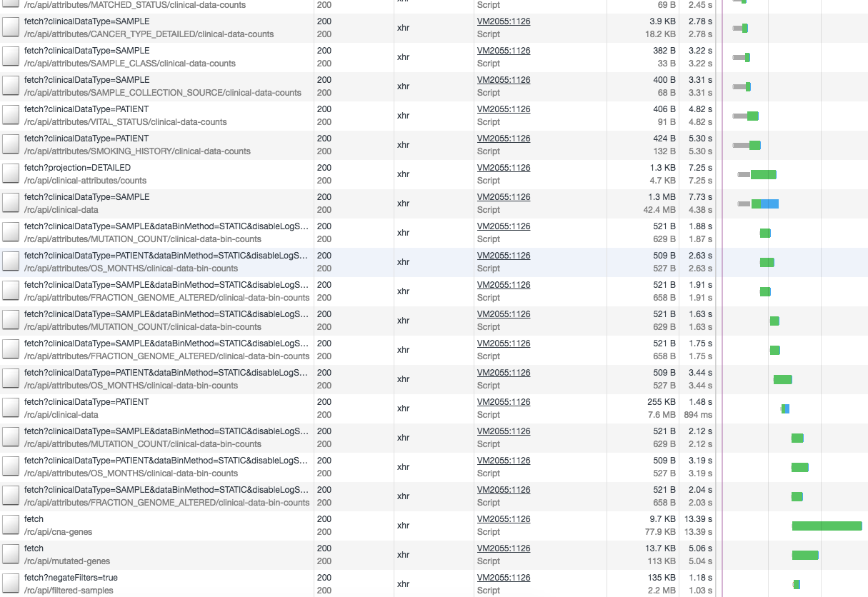Image resolution: width=868 pixels, height=597 pixels.
Task: Click the '200' status of the mutated-genes row
Action: click(x=324, y=548)
